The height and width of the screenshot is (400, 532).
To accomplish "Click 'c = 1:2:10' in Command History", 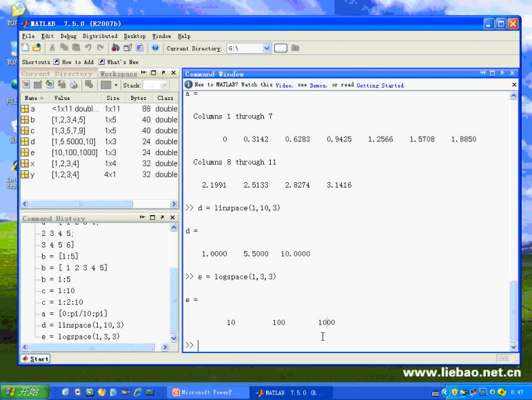I will (62, 302).
